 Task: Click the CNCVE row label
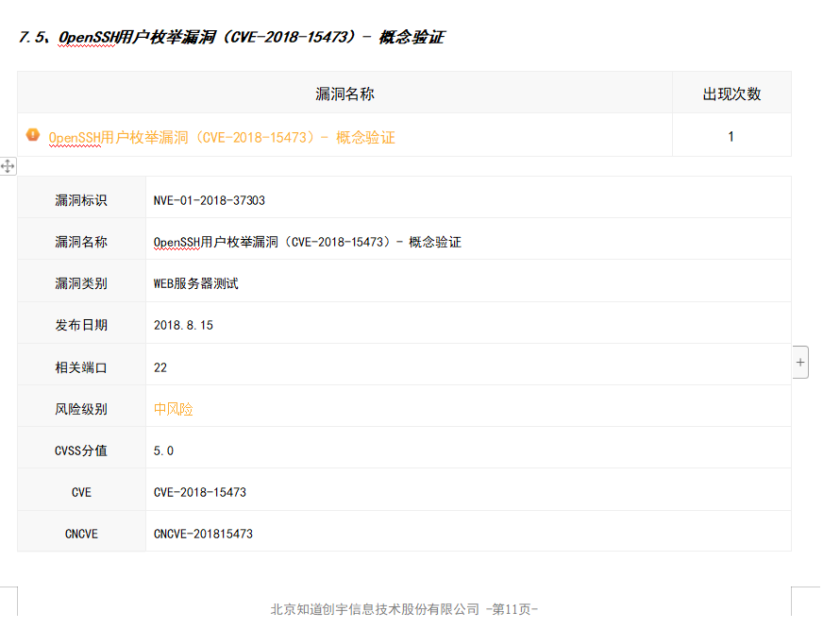pyautogui.click(x=81, y=535)
